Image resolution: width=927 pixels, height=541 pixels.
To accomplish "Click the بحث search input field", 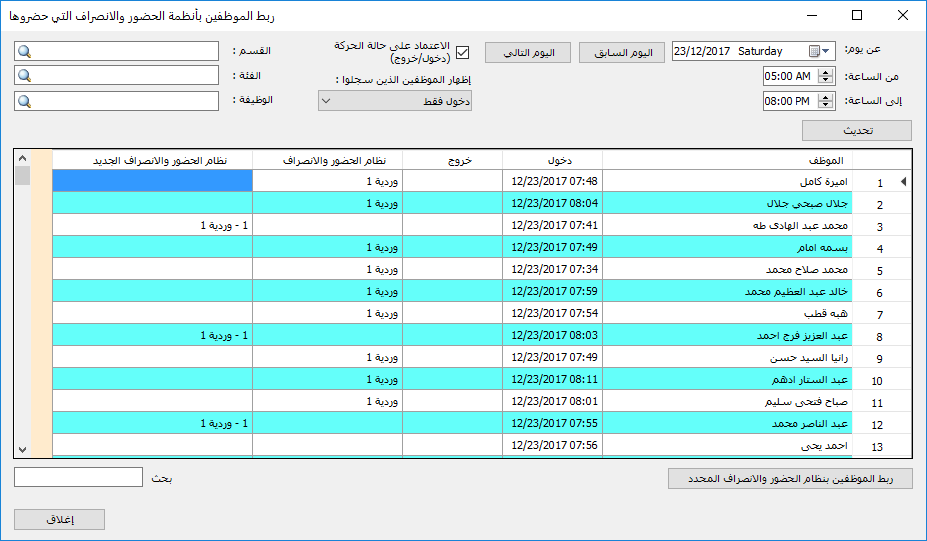I will [x=79, y=477].
